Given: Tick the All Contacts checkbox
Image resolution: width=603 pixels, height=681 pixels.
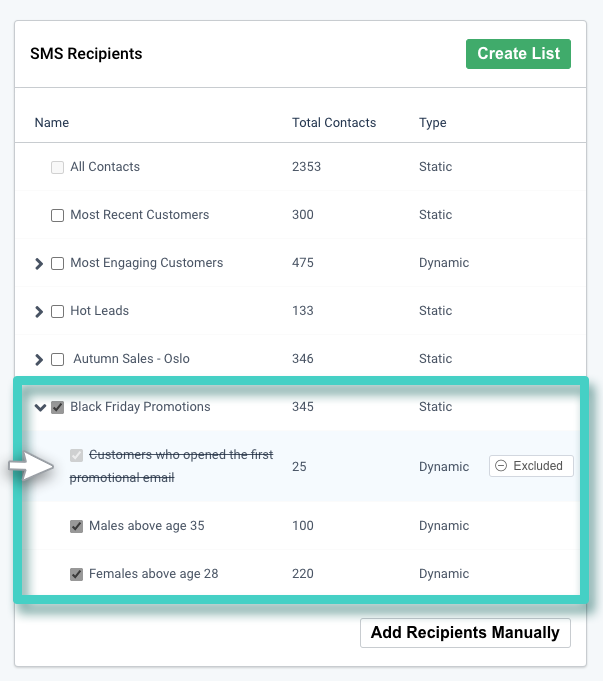Looking at the screenshot, I should [x=58, y=167].
